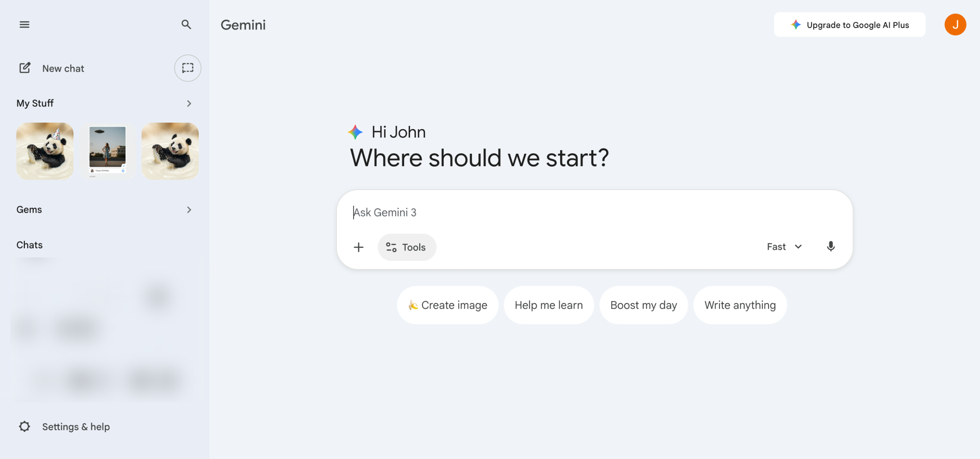
Task: Choose the Create image suggestion
Action: (448, 305)
